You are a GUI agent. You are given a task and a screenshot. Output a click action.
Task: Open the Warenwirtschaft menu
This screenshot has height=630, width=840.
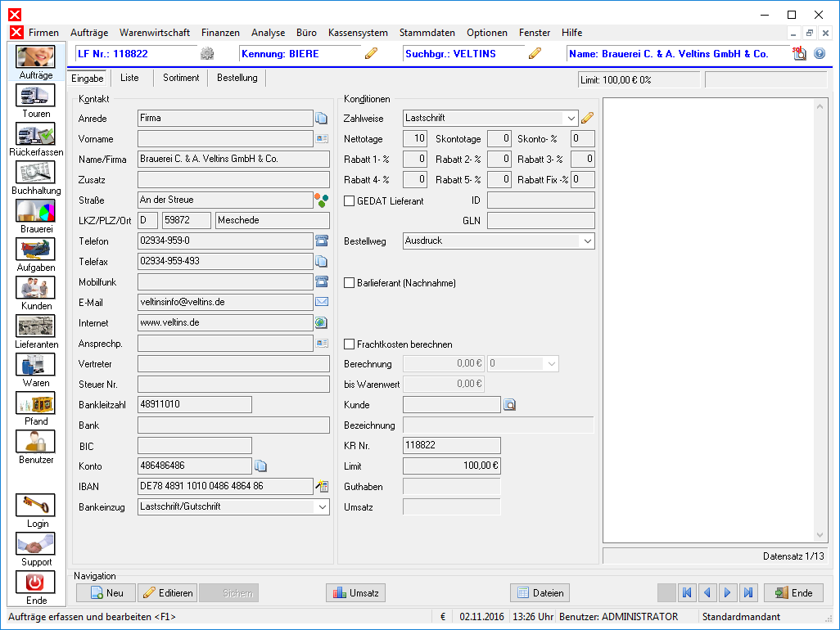154,33
